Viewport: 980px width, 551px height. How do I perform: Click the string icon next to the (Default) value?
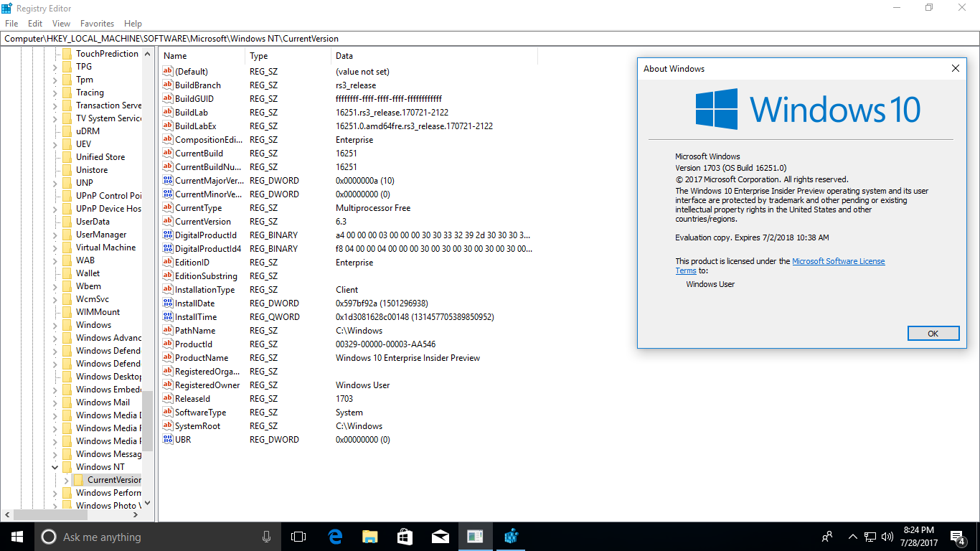point(168,72)
